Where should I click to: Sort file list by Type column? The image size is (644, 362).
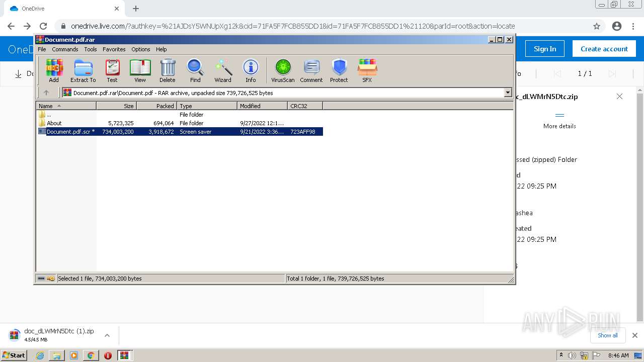pyautogui.click(x=207, y=106)
